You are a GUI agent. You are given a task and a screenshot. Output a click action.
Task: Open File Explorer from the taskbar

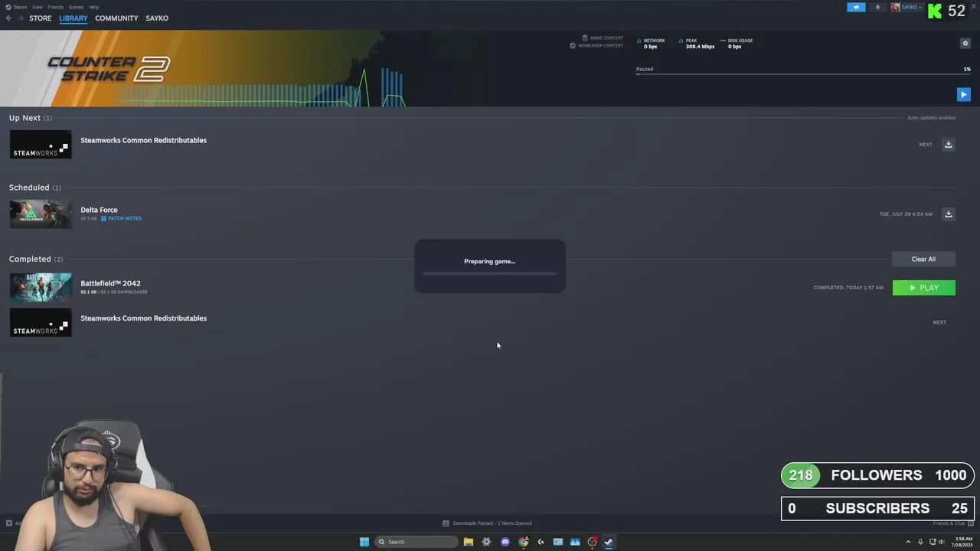(468, 542)
